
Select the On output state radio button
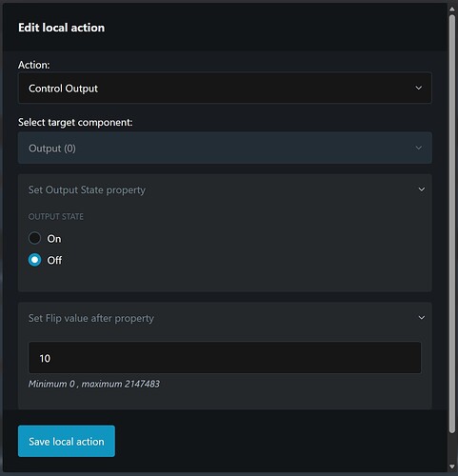pyautogui.click(x=34, y=238)
